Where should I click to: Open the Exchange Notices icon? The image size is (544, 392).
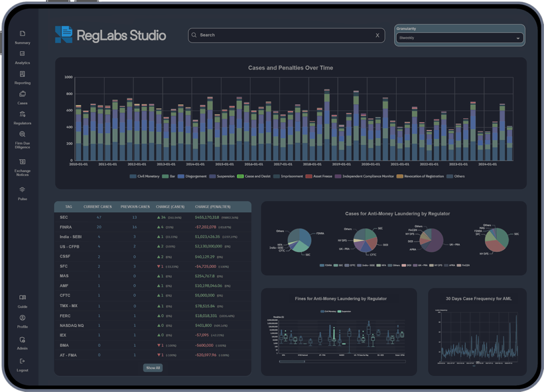(22, 161)
